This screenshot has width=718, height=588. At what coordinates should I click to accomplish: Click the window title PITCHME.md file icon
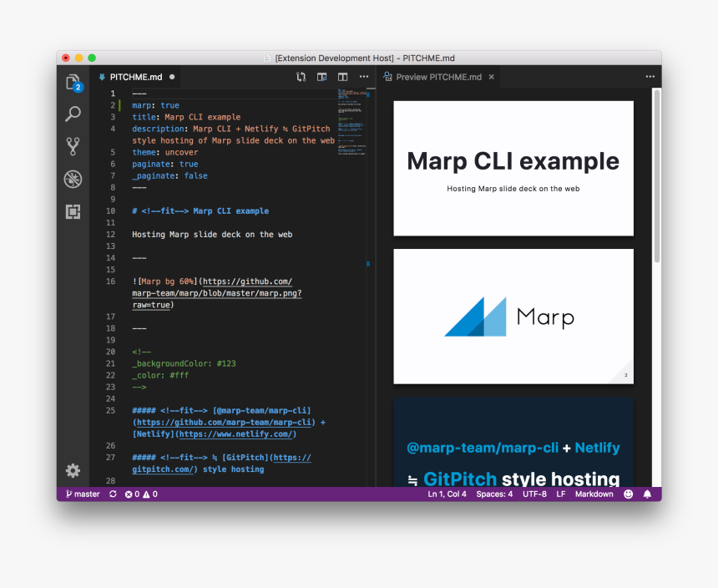coord(267,58)
